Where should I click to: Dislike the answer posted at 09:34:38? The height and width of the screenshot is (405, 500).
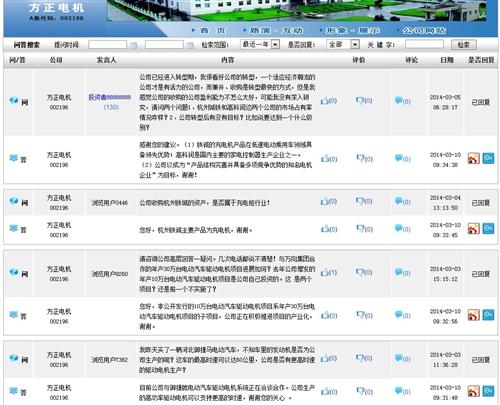(x=364, y=159)
